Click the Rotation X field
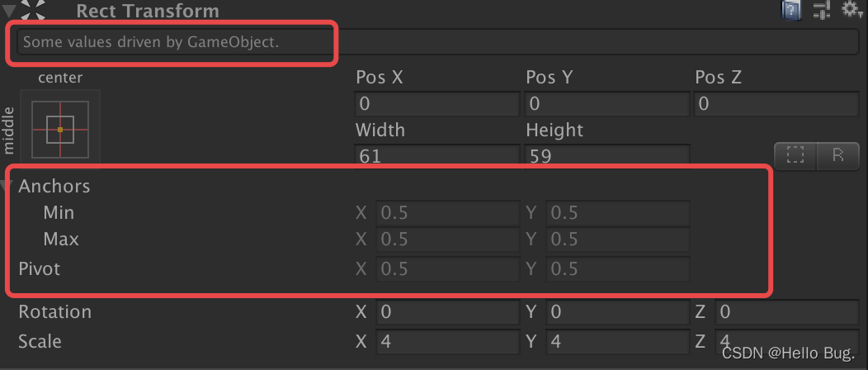The image size is (868, 370). [447, 312]
